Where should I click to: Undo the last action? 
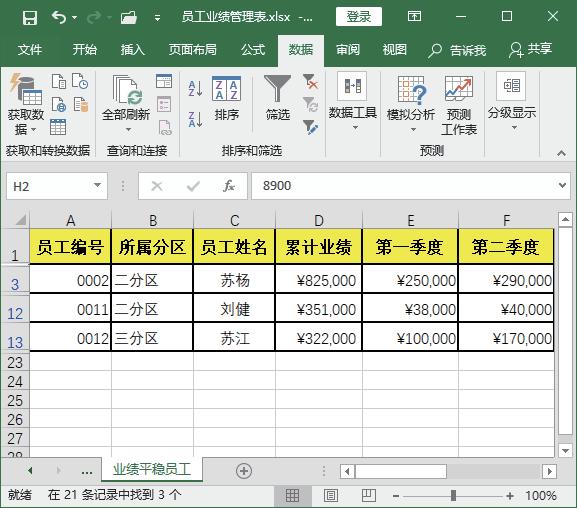click(59, 17)
